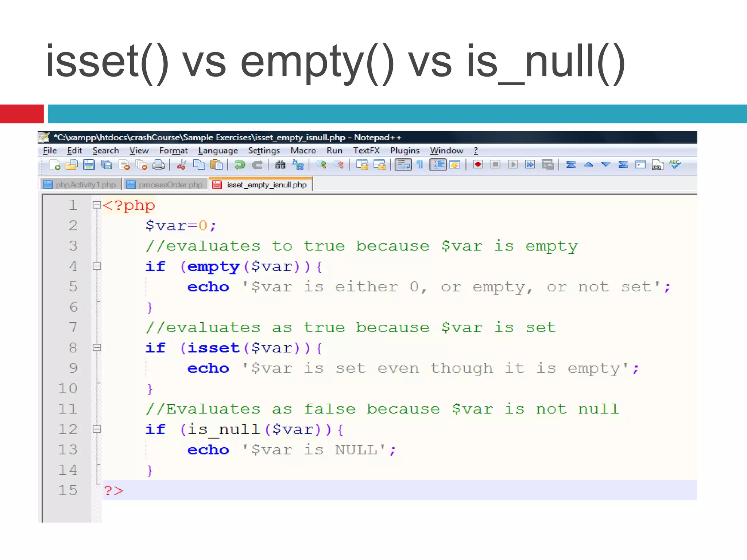Click the Replace toolbar icon
This screenshot has width=747, height=560.
[x=298, y=165]
